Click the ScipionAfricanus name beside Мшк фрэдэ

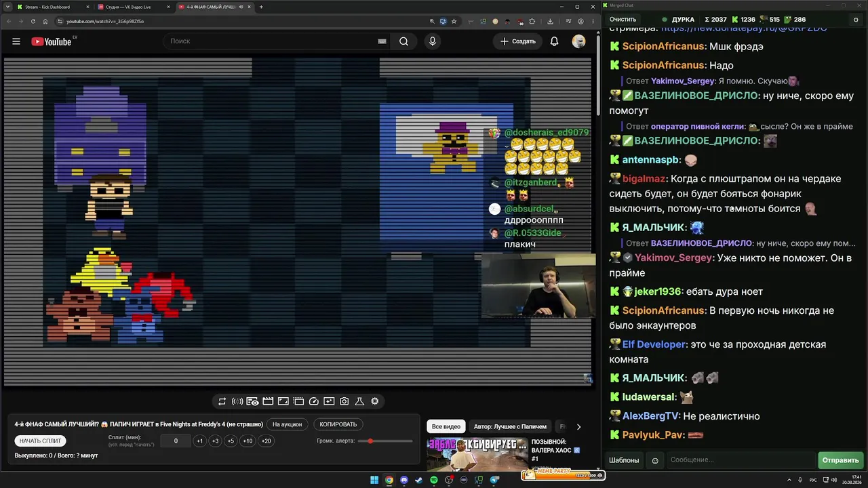coord(664,47)
